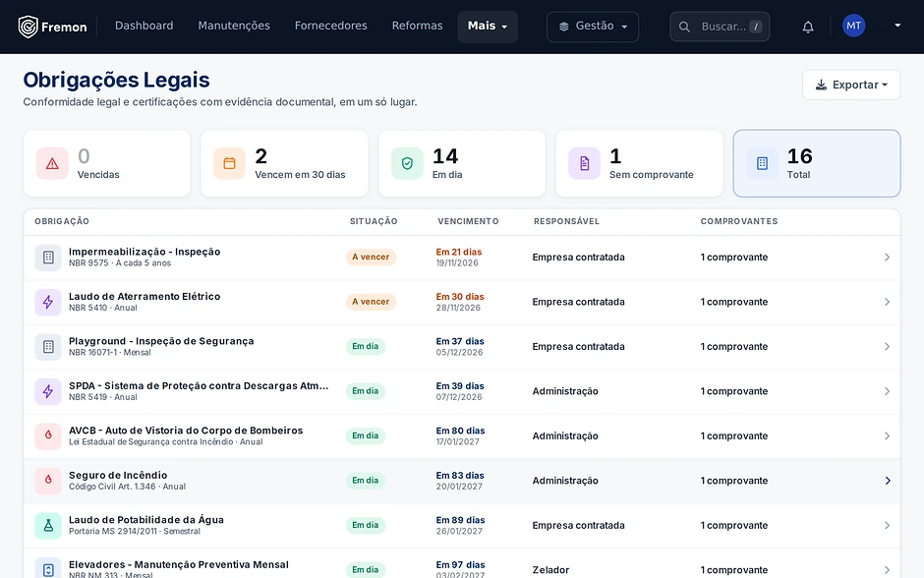Navigate to Fornecedores

[x=330, y=26]
